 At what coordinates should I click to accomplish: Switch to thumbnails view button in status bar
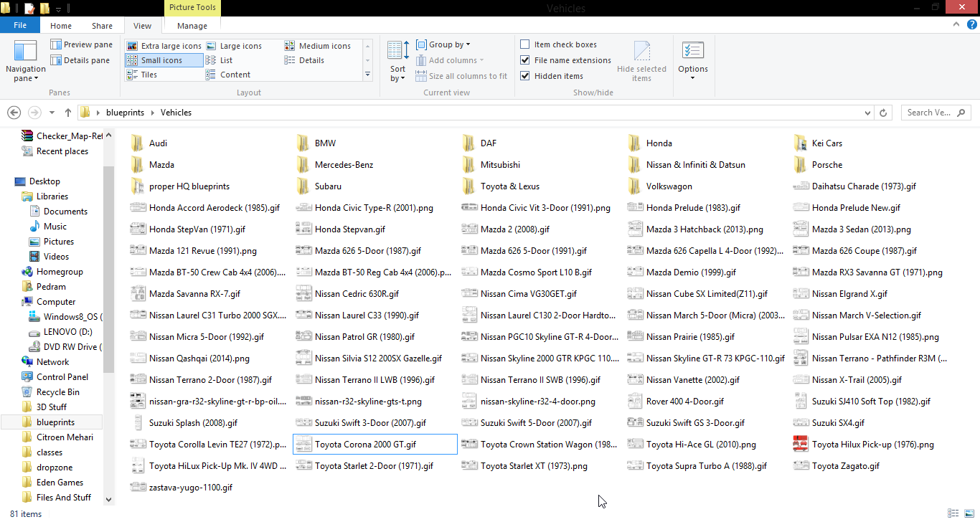tap(968, 513)
